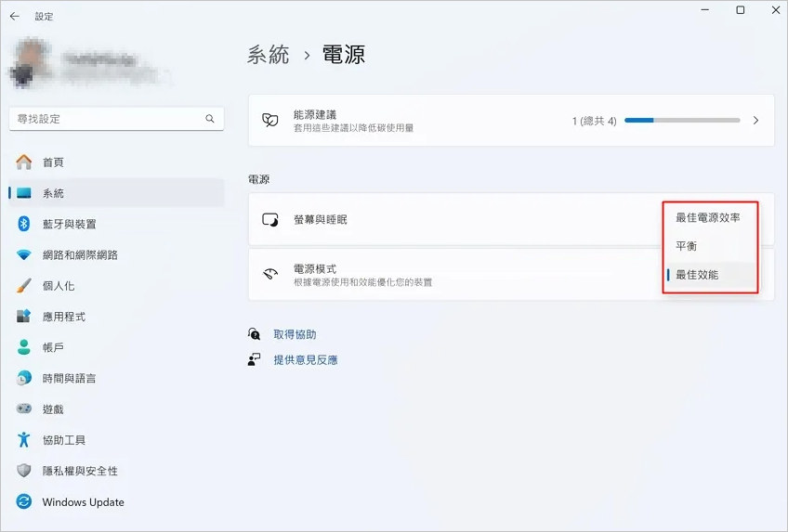Click the 能源建議 card title
788x532 pixels.
pos(315,114)
